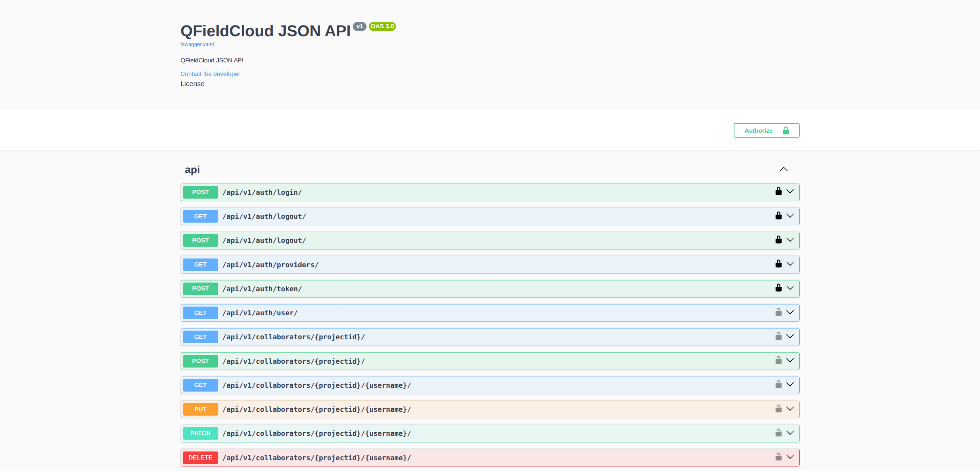This screenshot has height=471, width=980.
Task: Click the /api/v1/auth/token/ endpoint path
Action: point(262,289)
